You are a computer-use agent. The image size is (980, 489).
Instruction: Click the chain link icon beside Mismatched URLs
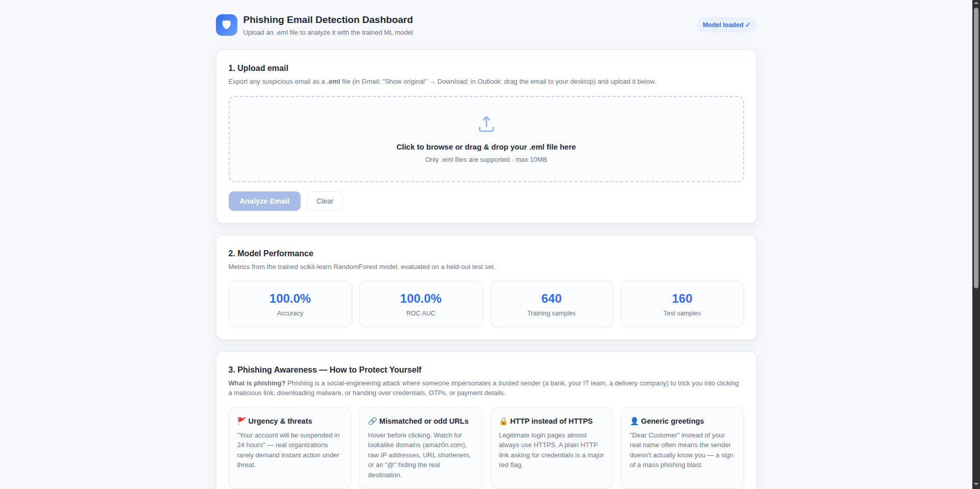pyautogui.click(x=372, y=421)
